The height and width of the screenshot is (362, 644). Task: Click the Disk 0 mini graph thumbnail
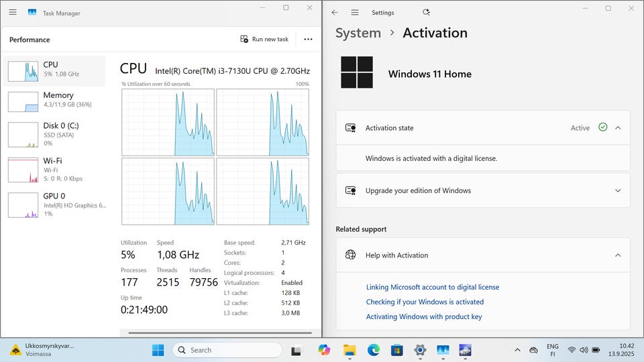tap(23, 135)
